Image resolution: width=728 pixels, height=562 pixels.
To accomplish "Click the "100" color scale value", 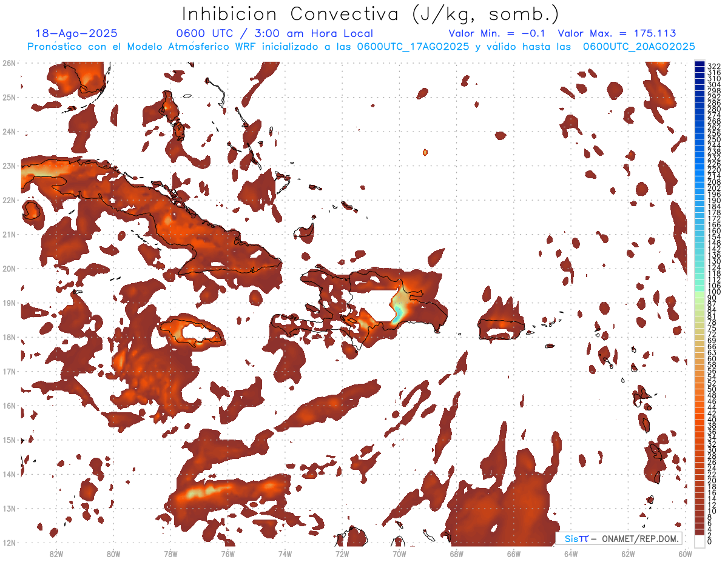I will (714, 292).
